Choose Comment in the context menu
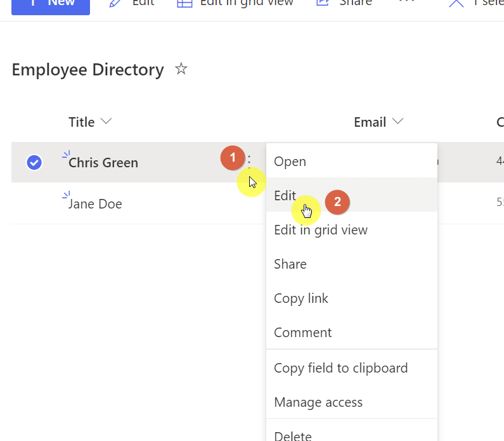 tap(352, 333)
